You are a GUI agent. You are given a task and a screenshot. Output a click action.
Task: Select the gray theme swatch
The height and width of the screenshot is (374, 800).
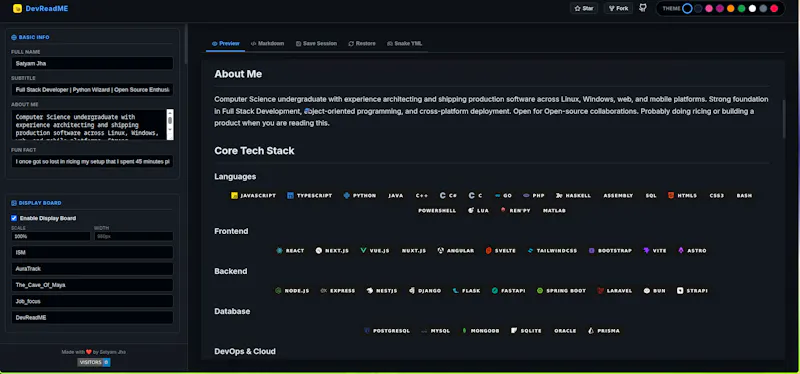(x=763, y=8)
